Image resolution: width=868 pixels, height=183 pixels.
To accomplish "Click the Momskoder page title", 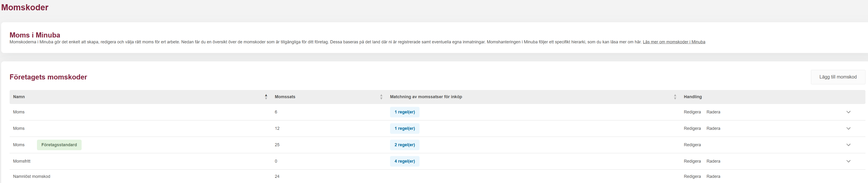I will coord(25,7).
